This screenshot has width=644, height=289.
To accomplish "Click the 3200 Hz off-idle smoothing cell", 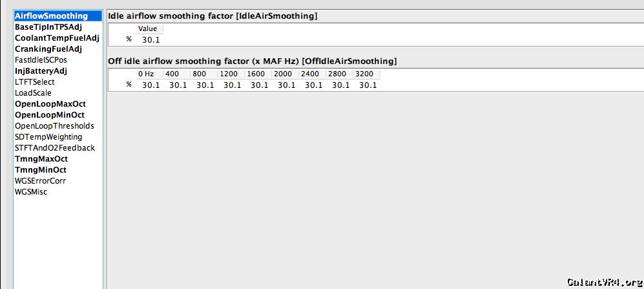I will [368, 85].
